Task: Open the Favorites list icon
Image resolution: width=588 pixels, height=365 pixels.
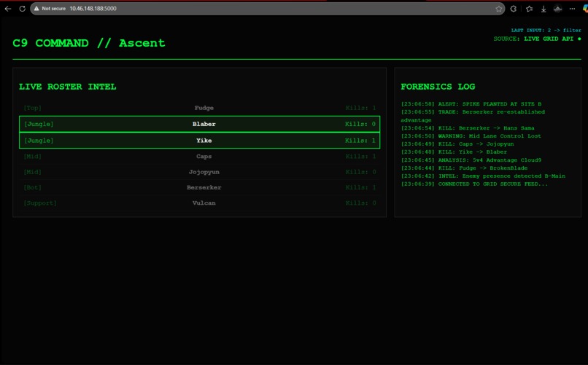Action: (x=529, y=9)
